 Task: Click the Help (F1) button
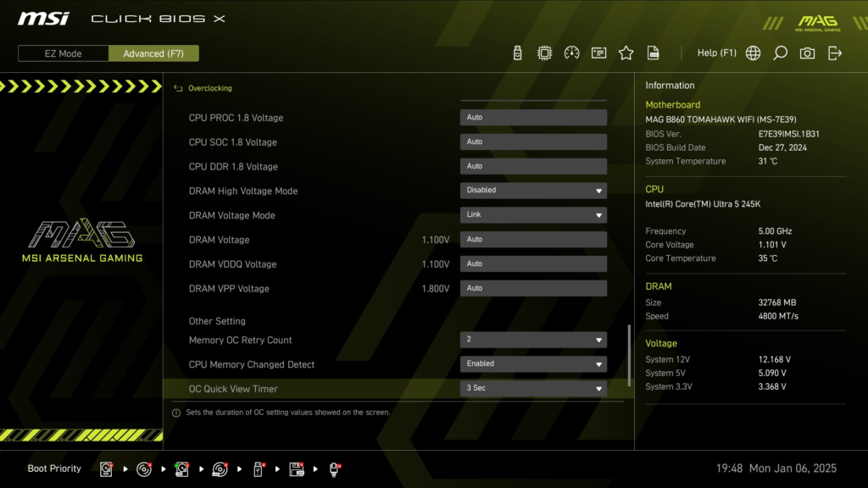click(717, 52)
